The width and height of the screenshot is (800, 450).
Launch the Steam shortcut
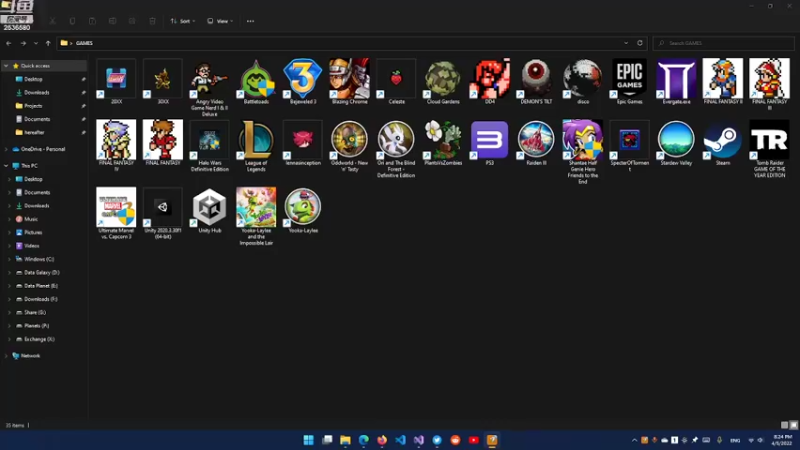pyautogui.click(x=723, y=143)
